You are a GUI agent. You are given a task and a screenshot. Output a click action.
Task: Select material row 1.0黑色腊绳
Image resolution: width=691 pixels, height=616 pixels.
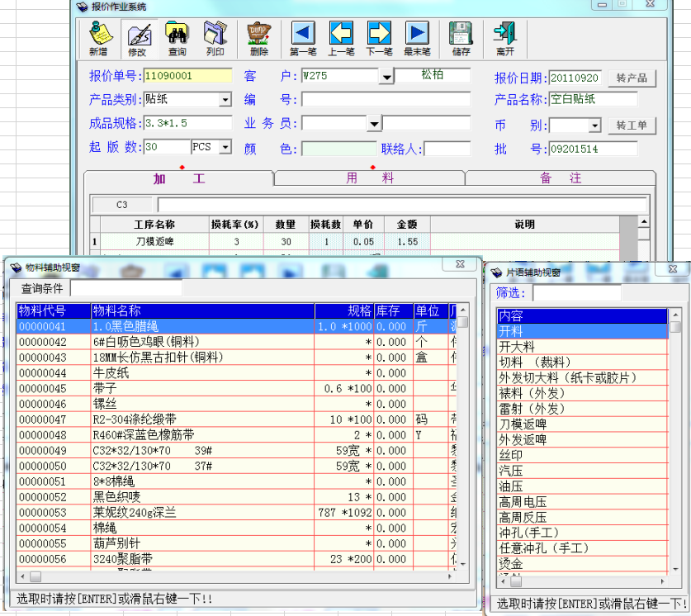(x=237, y=326)
